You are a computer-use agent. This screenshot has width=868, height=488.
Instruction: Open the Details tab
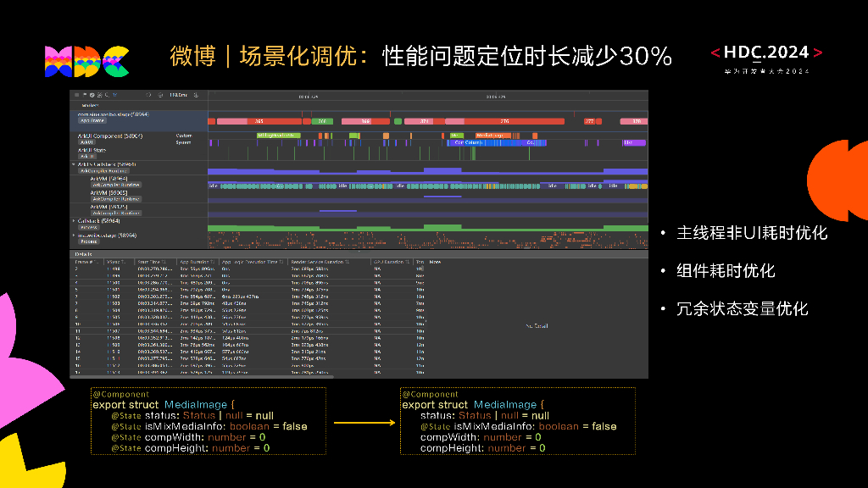point(84,253)
